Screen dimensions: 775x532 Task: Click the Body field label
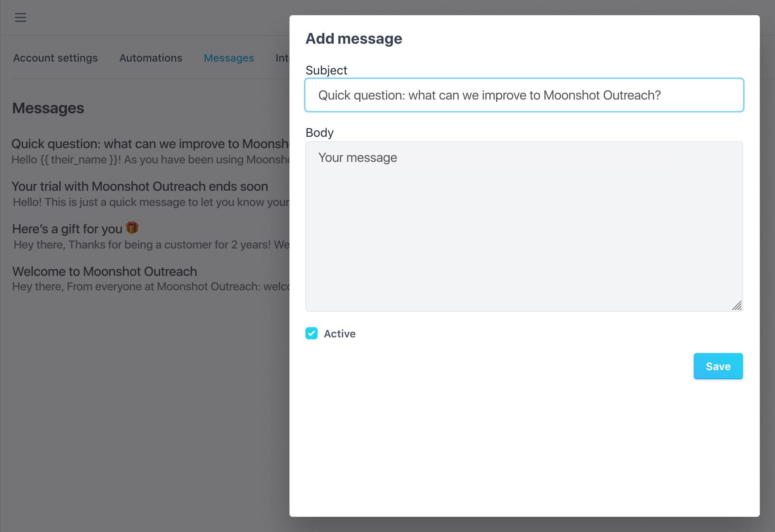click(319, 133)
